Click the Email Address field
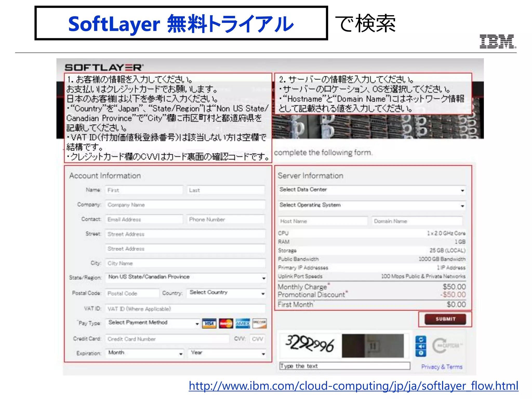 pos(144,220)
